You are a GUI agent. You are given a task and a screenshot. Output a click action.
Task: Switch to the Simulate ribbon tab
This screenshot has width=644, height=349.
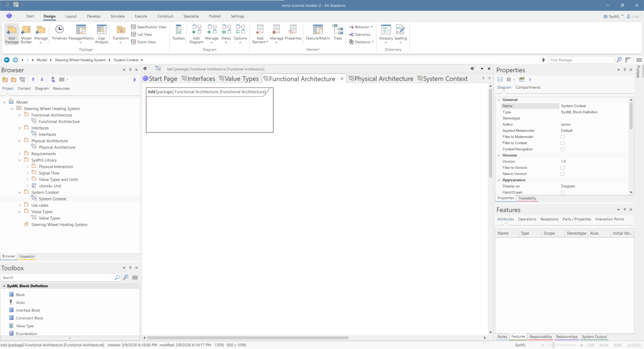coord(117,16)
